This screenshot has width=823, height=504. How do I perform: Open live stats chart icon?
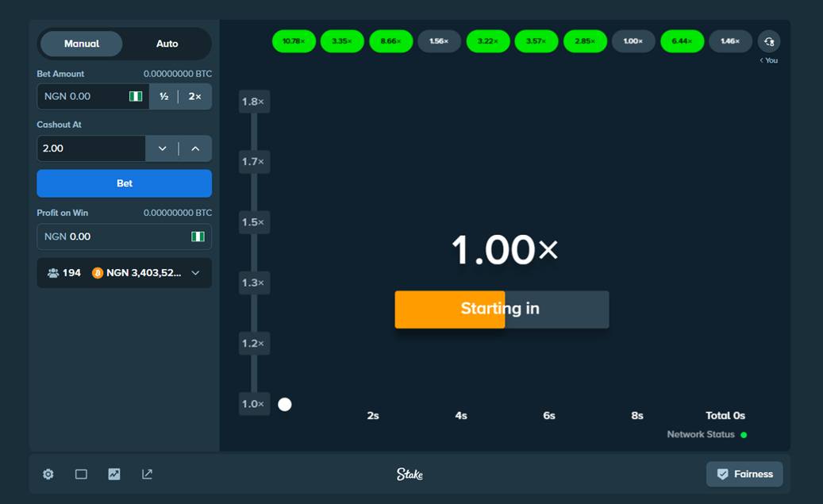114,474
